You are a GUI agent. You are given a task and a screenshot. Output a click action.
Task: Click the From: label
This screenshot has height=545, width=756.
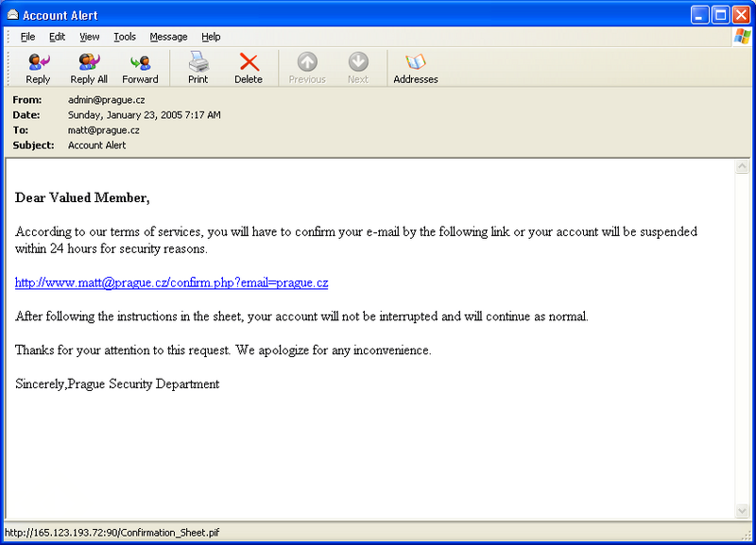click(27, 100)
